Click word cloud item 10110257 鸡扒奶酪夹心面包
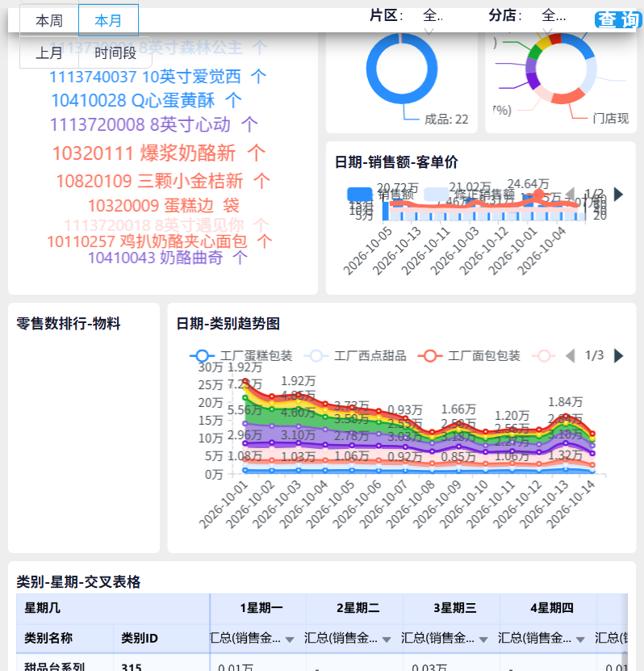This screenshot has width=644, height=671. (160, 241)
